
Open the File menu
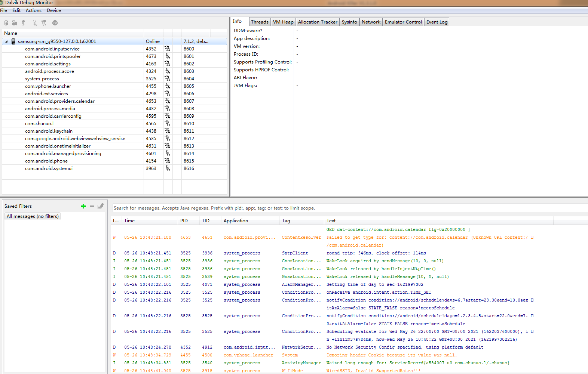pyautogui.click(x=4, y=10)
